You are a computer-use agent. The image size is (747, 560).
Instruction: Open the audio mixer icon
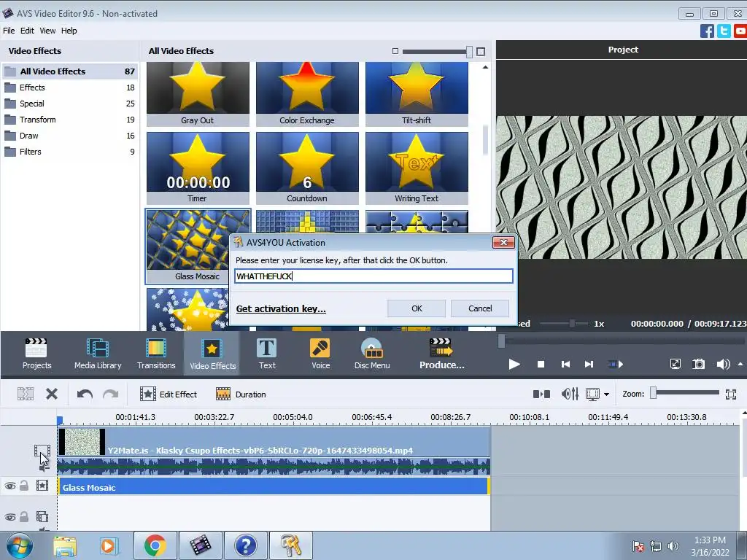point(570,394)
